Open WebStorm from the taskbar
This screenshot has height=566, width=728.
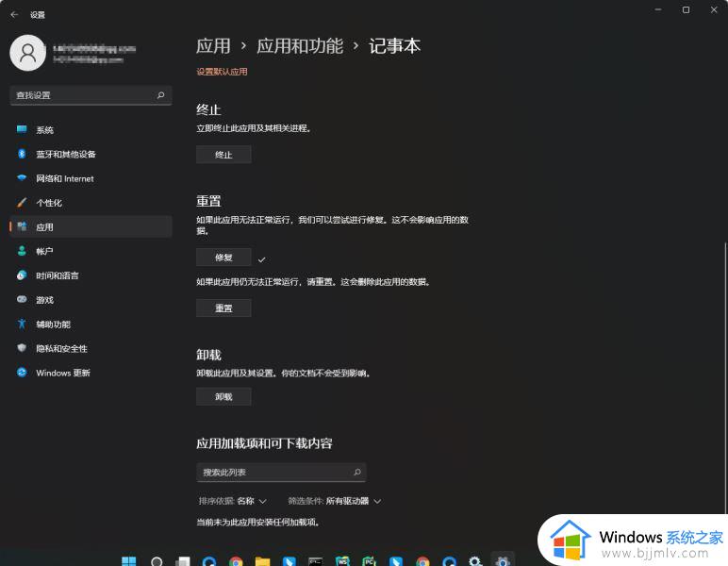[x=342, y=561]
